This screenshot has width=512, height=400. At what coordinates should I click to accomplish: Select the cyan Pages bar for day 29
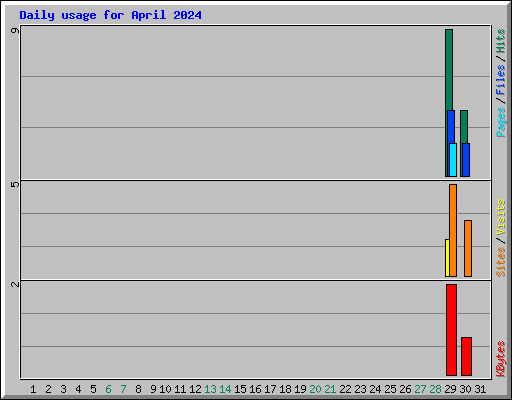pyautogui.click(x=453, y=160)
